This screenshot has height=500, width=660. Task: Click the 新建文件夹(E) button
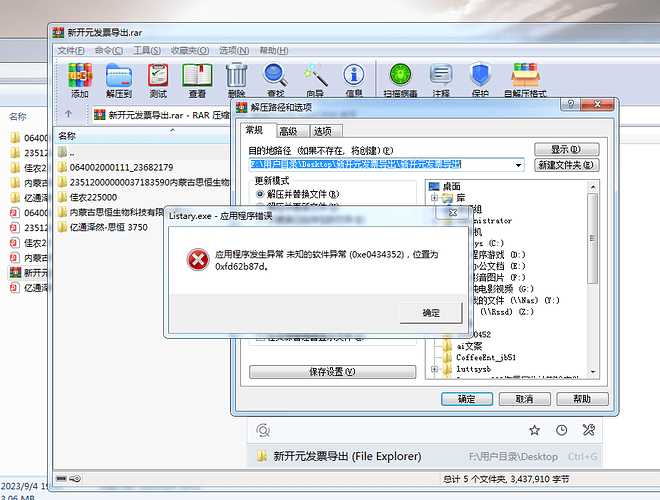[x=566, y=165]
